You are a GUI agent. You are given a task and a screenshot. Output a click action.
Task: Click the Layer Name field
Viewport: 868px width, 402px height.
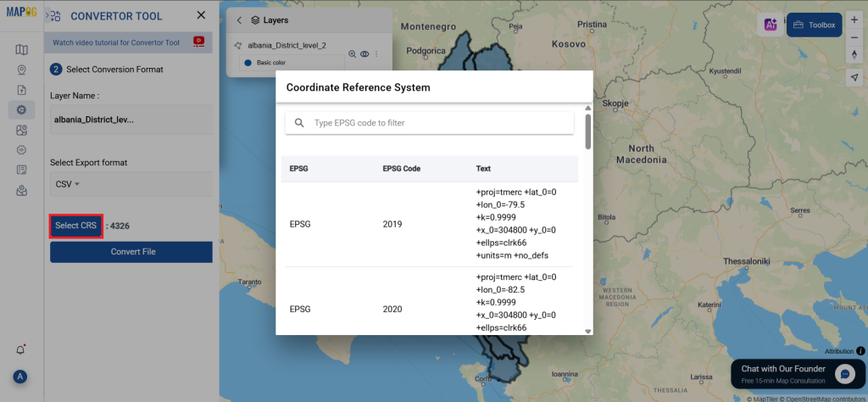coord(131,120)
